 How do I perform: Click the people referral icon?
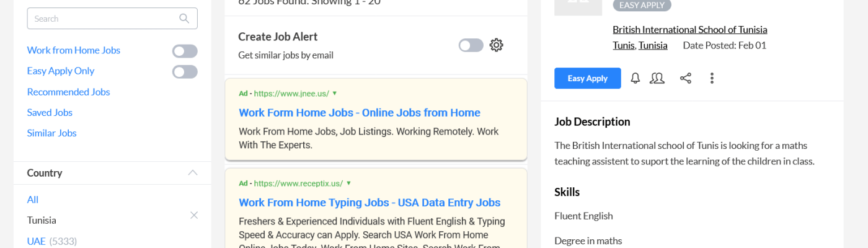coord(657,78)
